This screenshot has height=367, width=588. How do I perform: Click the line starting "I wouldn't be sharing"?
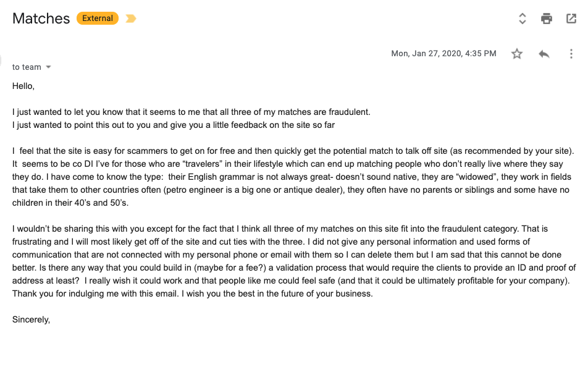(280, 229)
